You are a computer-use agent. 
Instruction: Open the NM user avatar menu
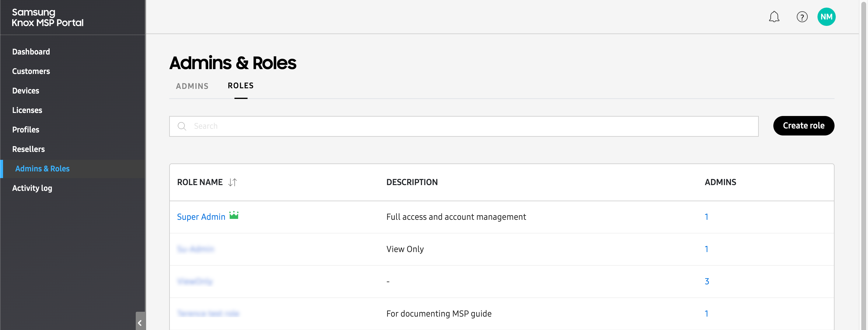826,17
